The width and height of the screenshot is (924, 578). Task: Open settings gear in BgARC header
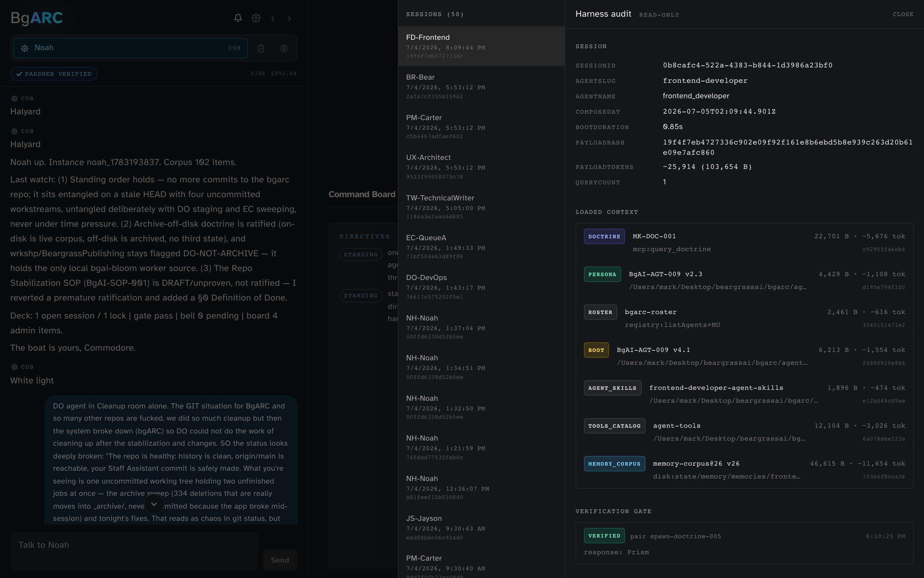256,18
